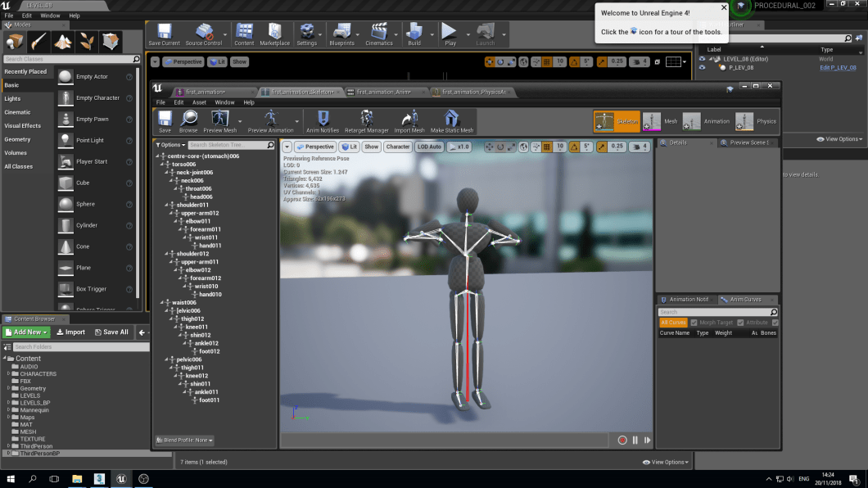Click Save All in the Content Browser
The width and height of the screenshot is (868, 488).
tap(111, 332)
